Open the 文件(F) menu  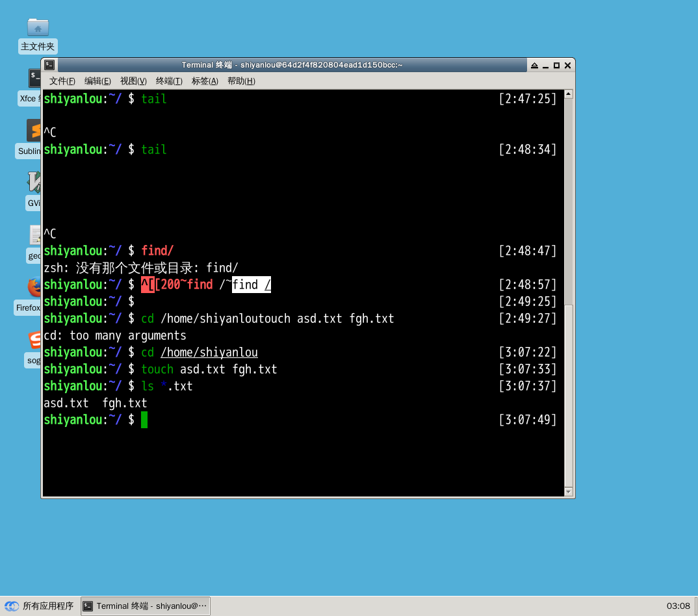click(62, 81)
